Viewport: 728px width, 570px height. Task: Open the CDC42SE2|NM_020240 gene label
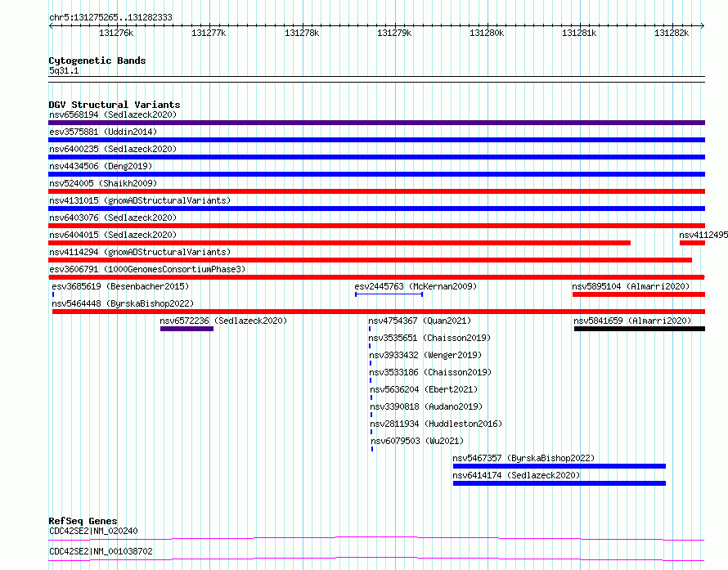pyautogui.click(x=93, y=531)
